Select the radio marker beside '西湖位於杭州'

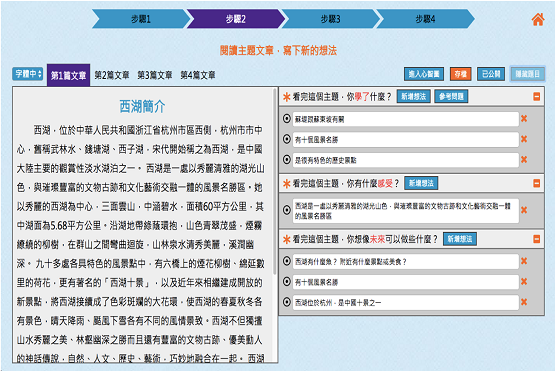click(x=287, y=302)
